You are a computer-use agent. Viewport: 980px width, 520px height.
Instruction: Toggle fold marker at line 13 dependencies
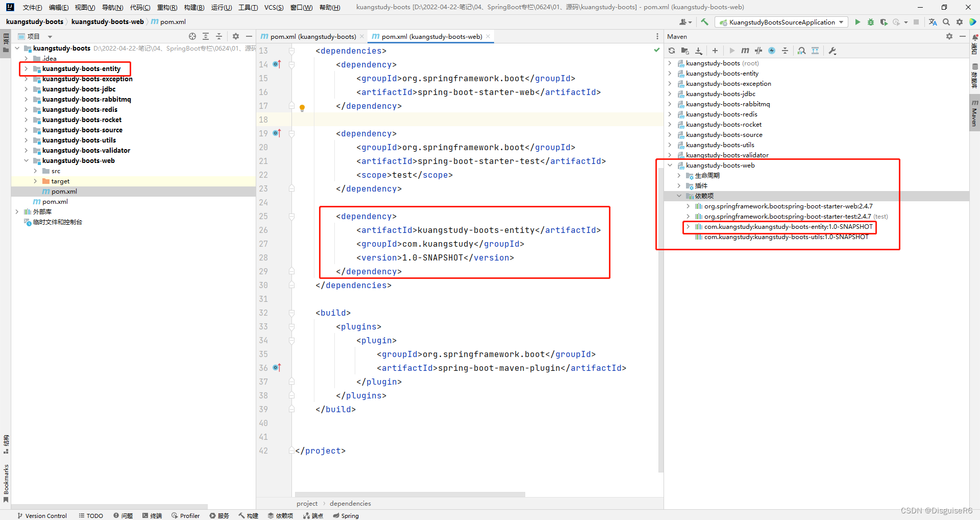tap(292, 51)
